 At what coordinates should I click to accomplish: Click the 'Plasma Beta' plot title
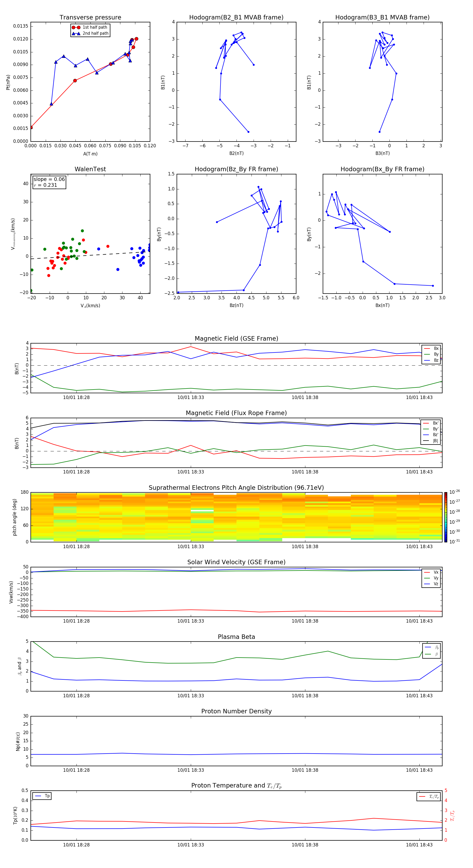click(236, 637)
